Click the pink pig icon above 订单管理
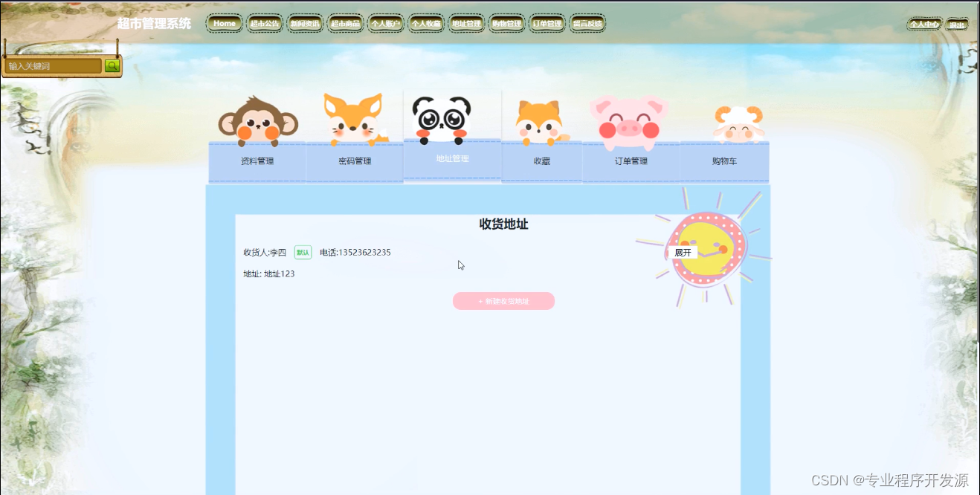The height and width of the screenshot is (495, 980). coord(629,123)
